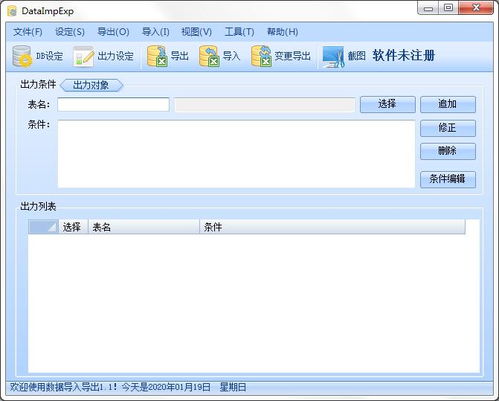
Task: Open the 设定(S) menu
Action: coord(70,32)
